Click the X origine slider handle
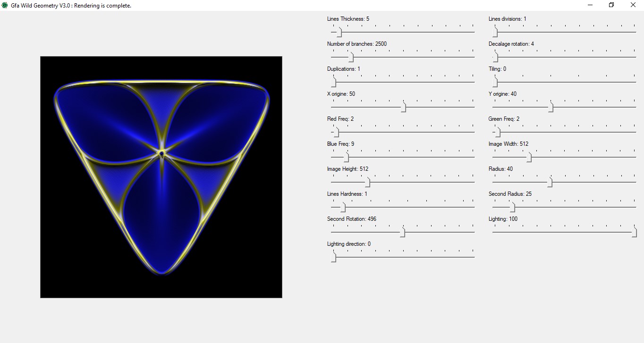 point(403,107)
